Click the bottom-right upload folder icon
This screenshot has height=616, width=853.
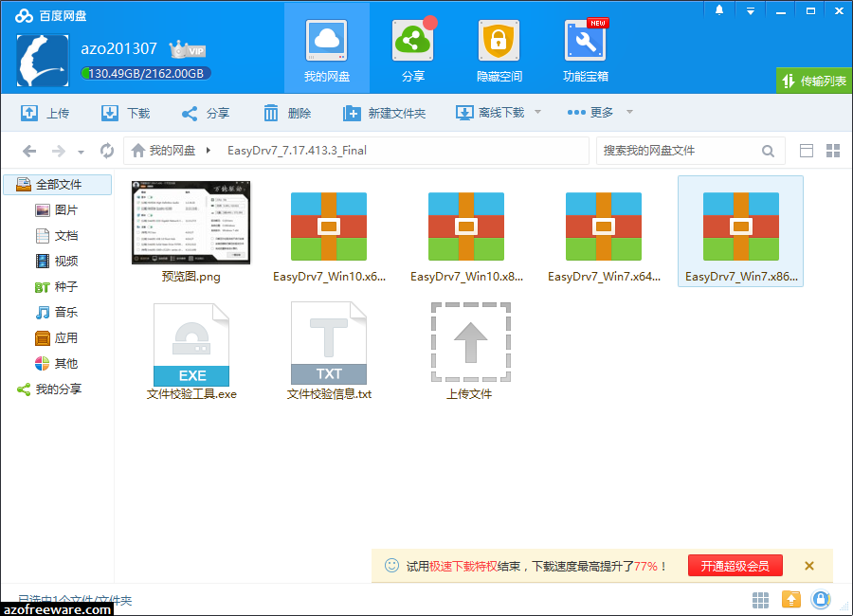tap(791, 600)
